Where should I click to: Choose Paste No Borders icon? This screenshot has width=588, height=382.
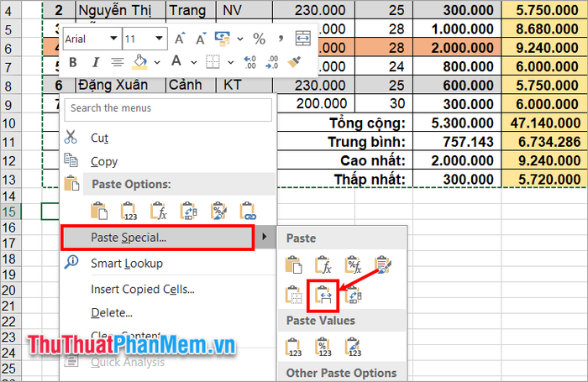(294, 295)
